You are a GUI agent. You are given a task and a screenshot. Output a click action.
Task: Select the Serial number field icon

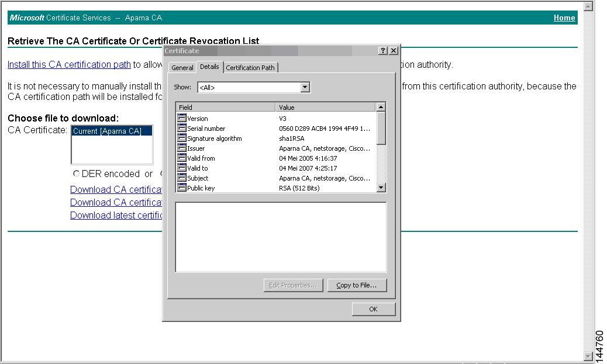pyautogui.click(x=182, y=128)
